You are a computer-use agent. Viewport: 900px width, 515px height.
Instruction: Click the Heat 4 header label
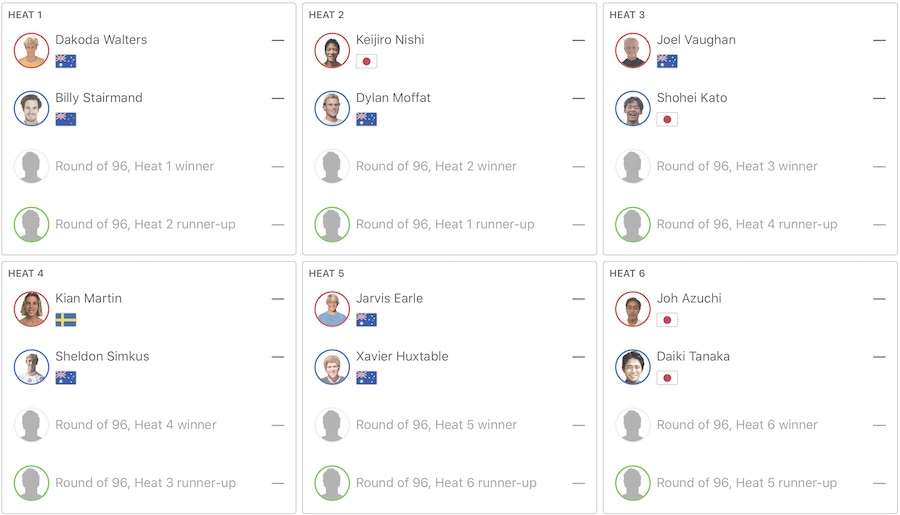click(x=26, y=273)
